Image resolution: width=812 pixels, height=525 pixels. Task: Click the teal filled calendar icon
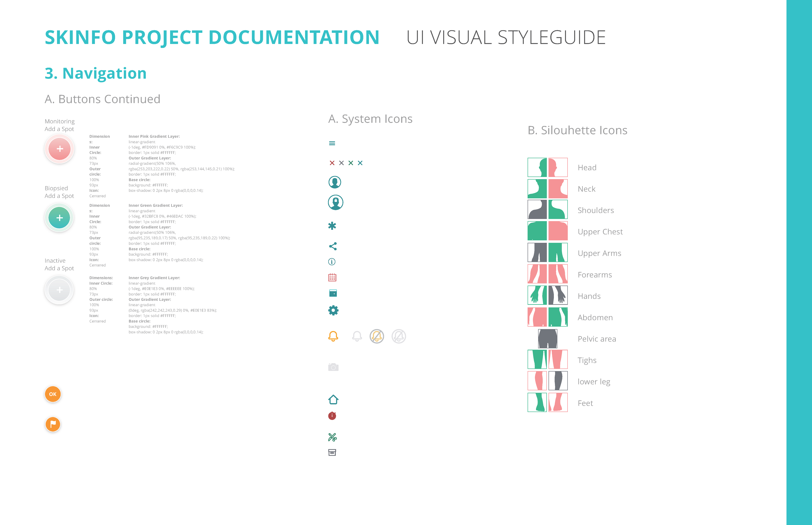[333, 293]
